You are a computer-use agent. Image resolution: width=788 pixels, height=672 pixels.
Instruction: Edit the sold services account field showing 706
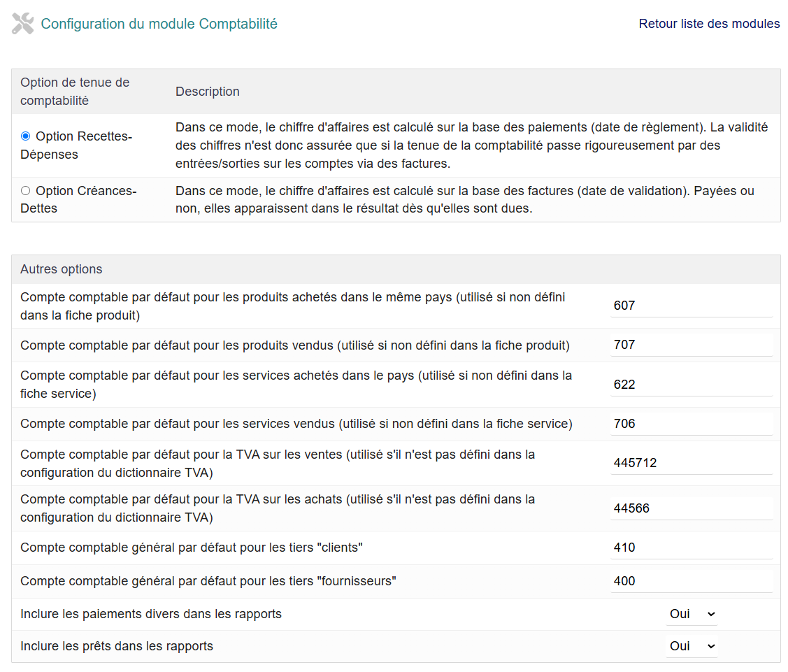[691, 424]
